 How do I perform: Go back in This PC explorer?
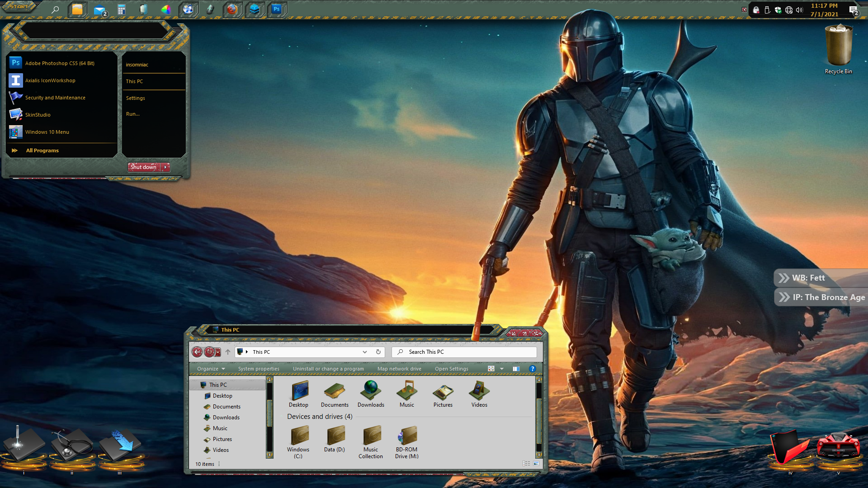pos(197,352)
